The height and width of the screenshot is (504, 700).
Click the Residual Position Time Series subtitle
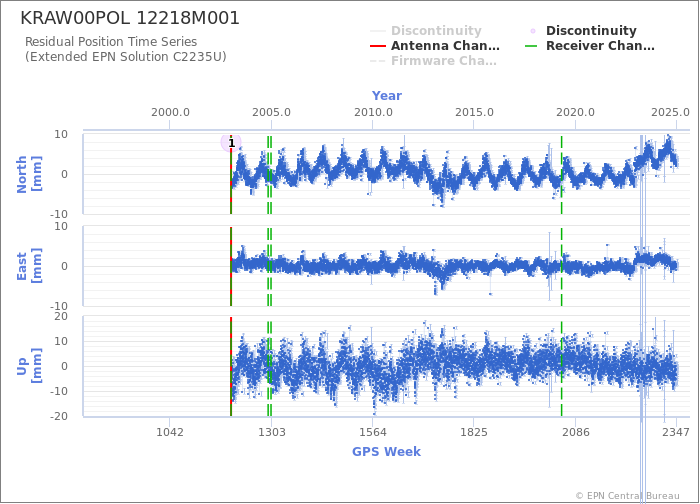pyautogui.click(x=111, y=42)
